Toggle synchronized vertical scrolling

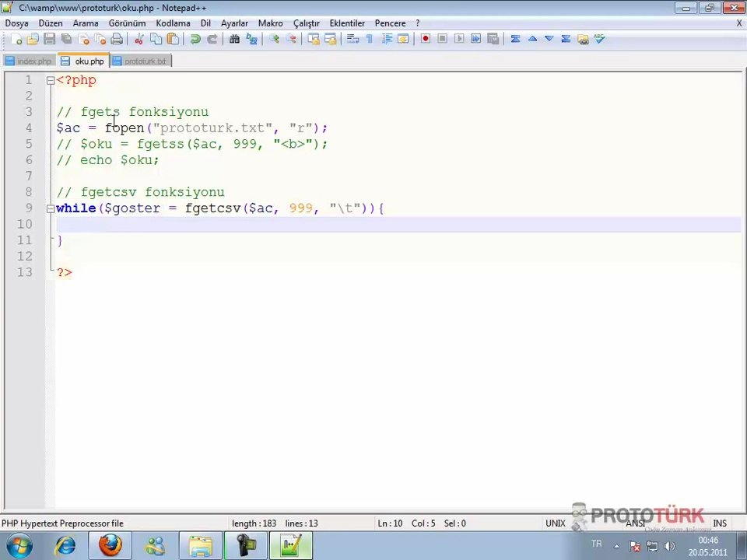point(313,40)
